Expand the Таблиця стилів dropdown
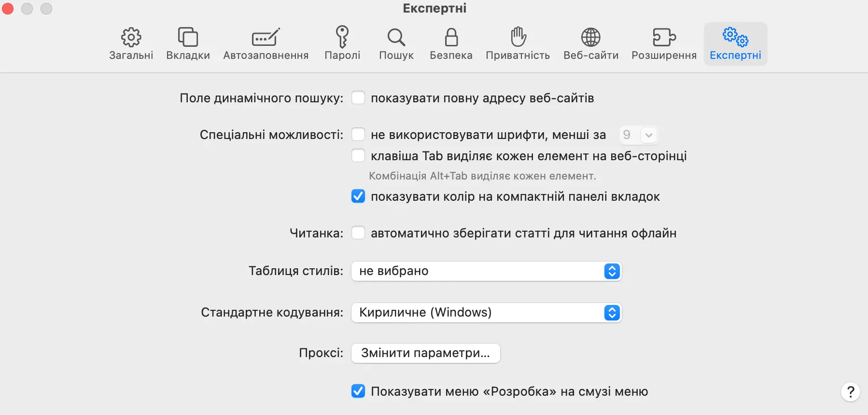The image size is (868, 415). point(487,271)
